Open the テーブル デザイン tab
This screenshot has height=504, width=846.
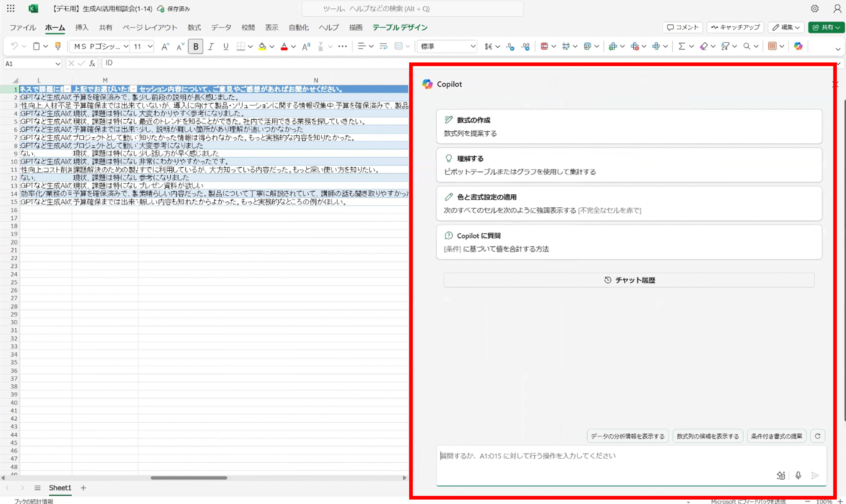pos(400,27)
